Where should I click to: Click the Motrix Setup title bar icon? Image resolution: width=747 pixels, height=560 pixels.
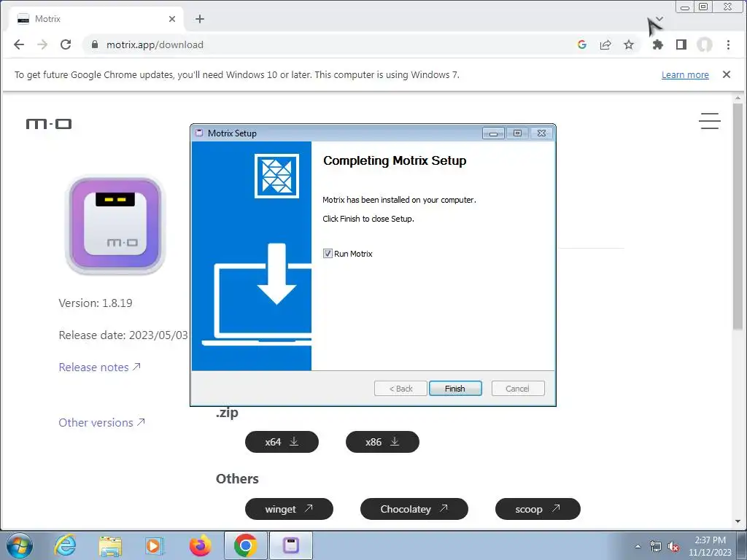[199, 133]
